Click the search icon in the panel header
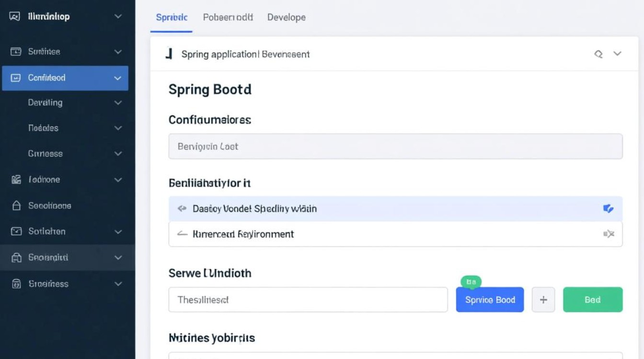This screenshot has width=644, height=359. [598, 54]
